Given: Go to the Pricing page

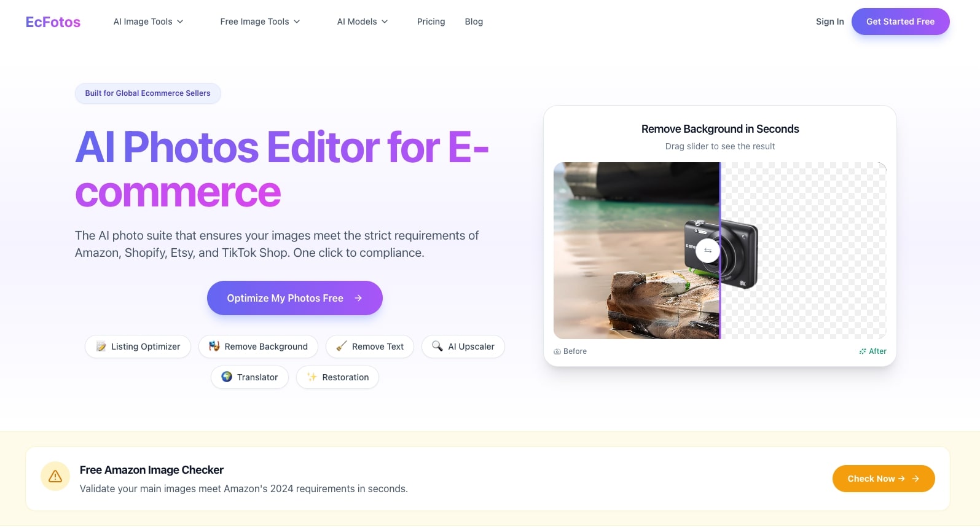Looking at the screenshot, I should pos(431,22).
